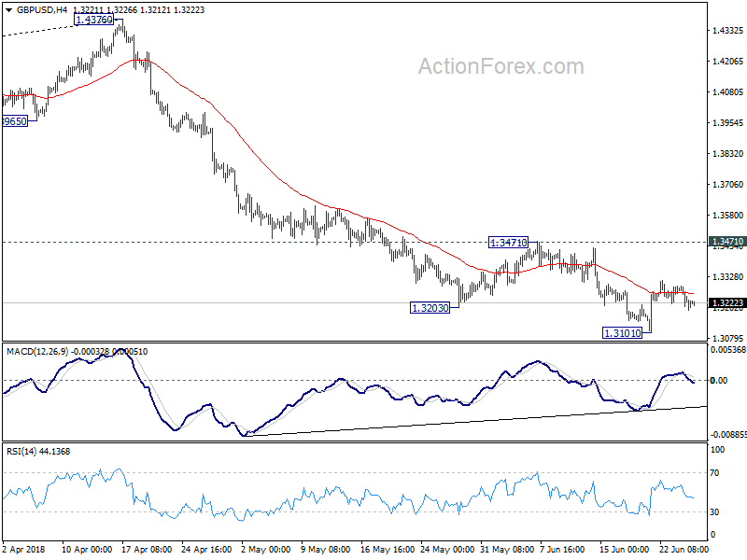This screenshot has width=747, height=560.
Task: Click the RSI 30 level axis label
Action: pos(714,511)
